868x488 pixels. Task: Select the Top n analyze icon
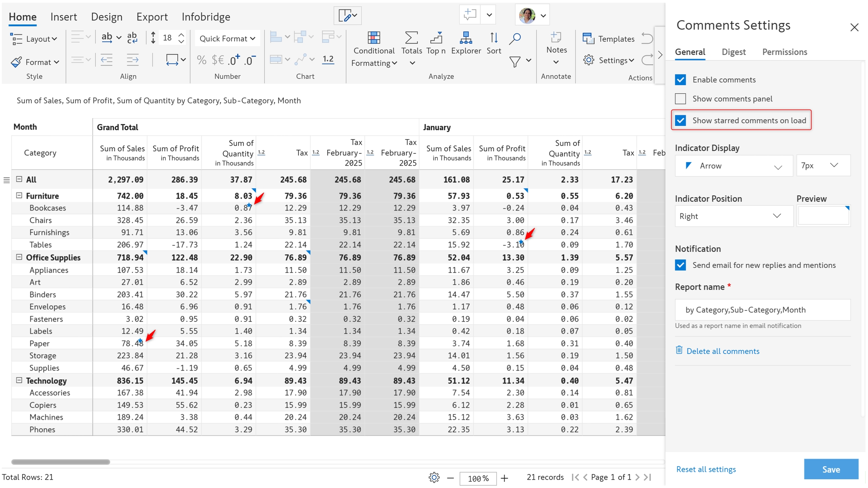pos(436,38)
